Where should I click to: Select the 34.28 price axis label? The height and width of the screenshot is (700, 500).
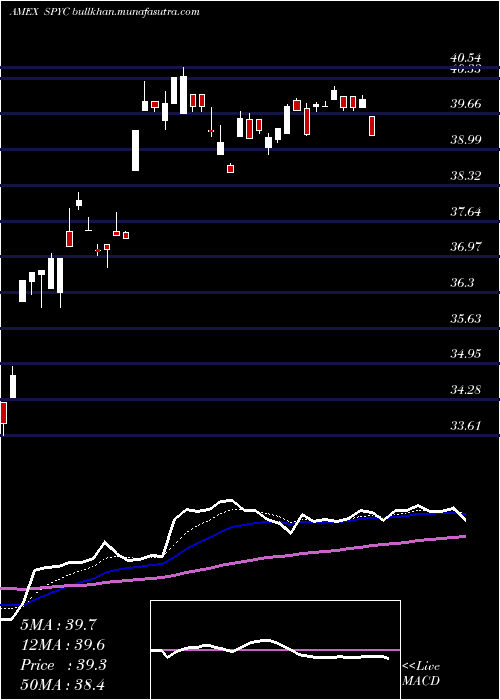[466, 390]
